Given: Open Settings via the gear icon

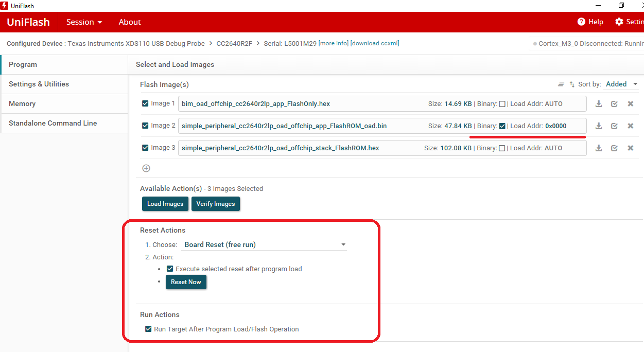Looking at the screenshot, I should [x=619, y=22].
